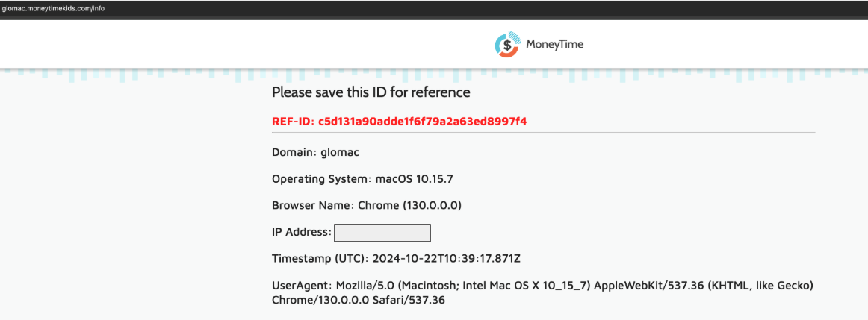The height and width of the screenshot is (320, 868).
Task: Click inside the redacted IP Address box
Action: tap(382, 233)
